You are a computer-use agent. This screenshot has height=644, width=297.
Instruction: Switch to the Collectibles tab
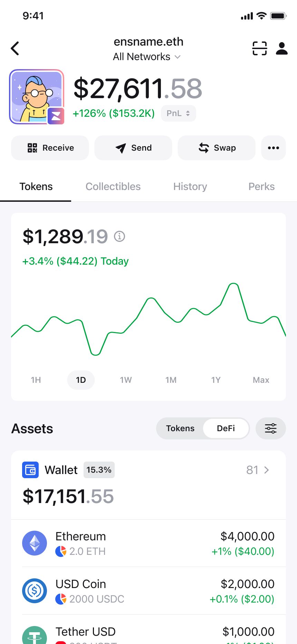(113, 187)
